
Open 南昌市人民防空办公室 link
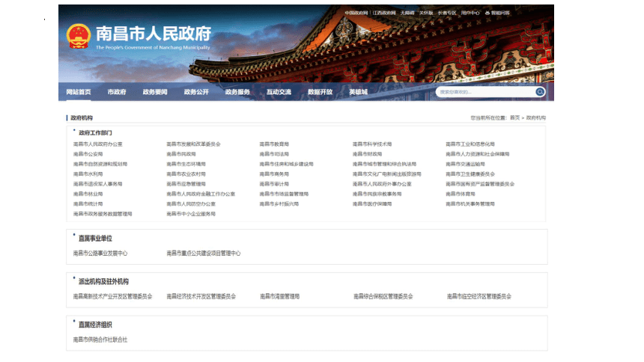tap(191, 203)
